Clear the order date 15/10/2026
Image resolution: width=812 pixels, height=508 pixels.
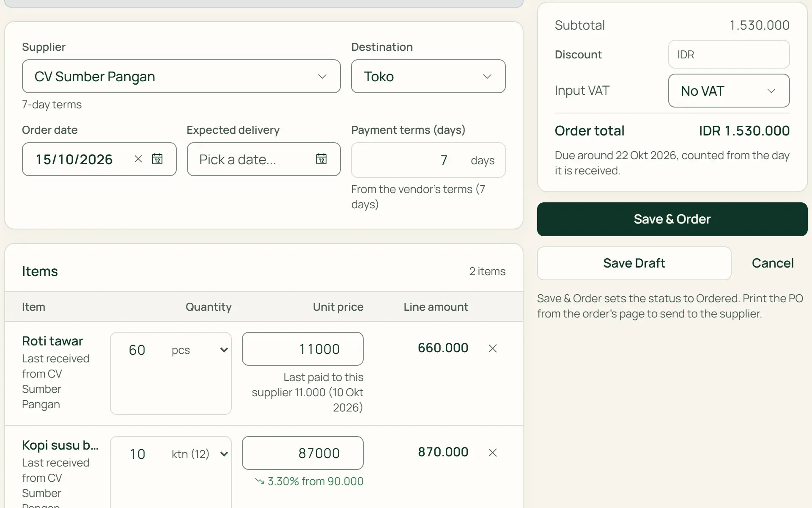138,159
